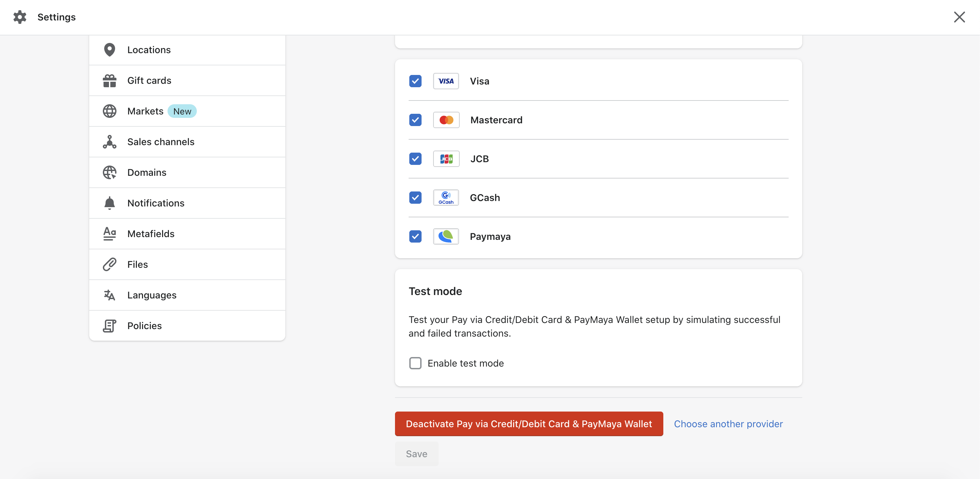Click the Paymaya logo thumbnail
The height and width of the screenshot is (479, 980).
[446, 236]
